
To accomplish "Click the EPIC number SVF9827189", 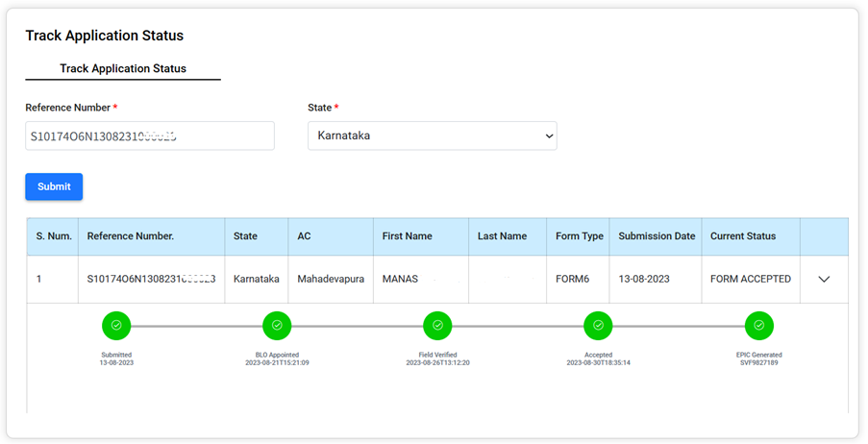I will [x=758, y=362].
